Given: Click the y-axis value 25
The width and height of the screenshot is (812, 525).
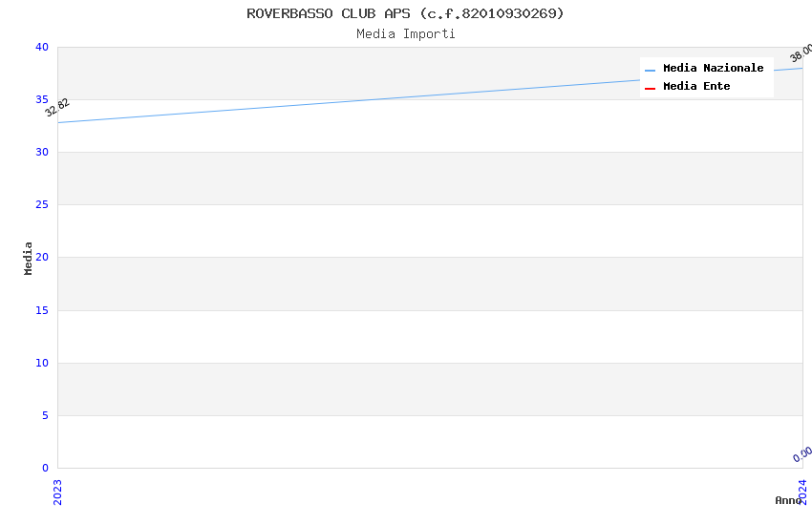Looking at the screenshot, I should click(42, 205).
